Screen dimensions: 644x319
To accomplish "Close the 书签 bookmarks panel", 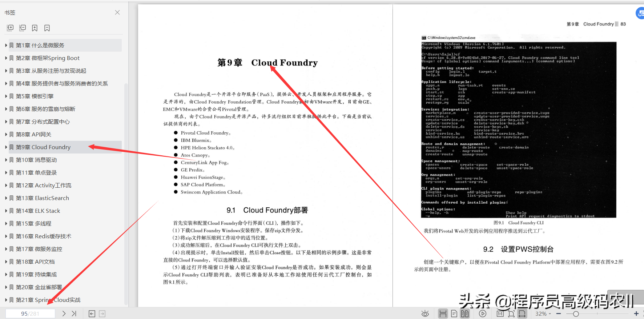I will tap(117, 12).
